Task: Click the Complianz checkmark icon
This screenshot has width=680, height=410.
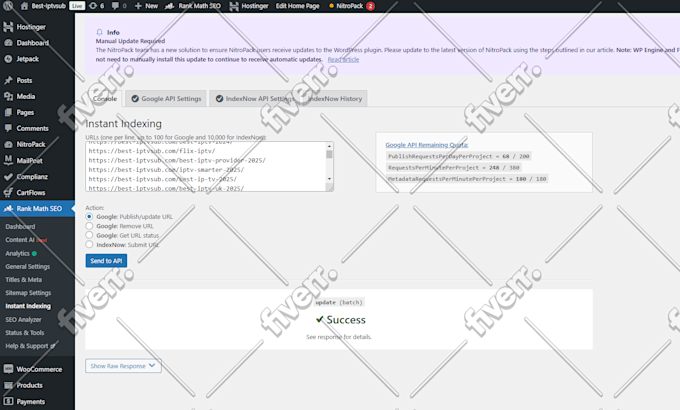Action: click(x=8, y=177)
